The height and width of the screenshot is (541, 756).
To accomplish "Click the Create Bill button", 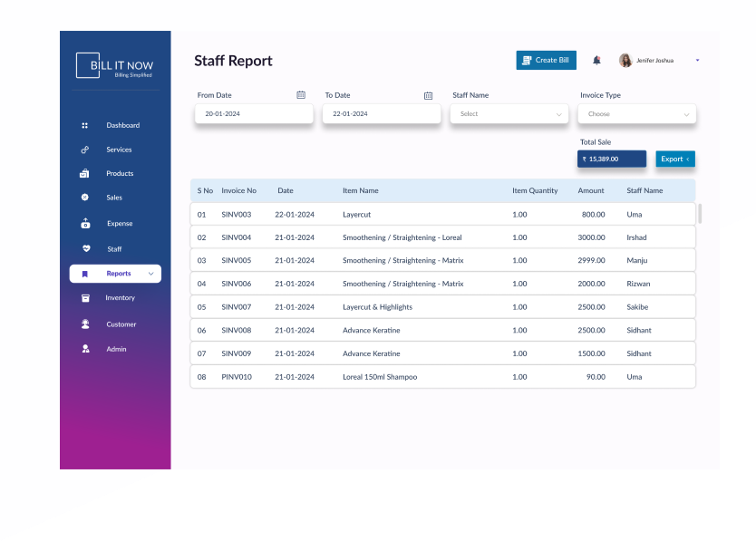I will coord(546,61).
